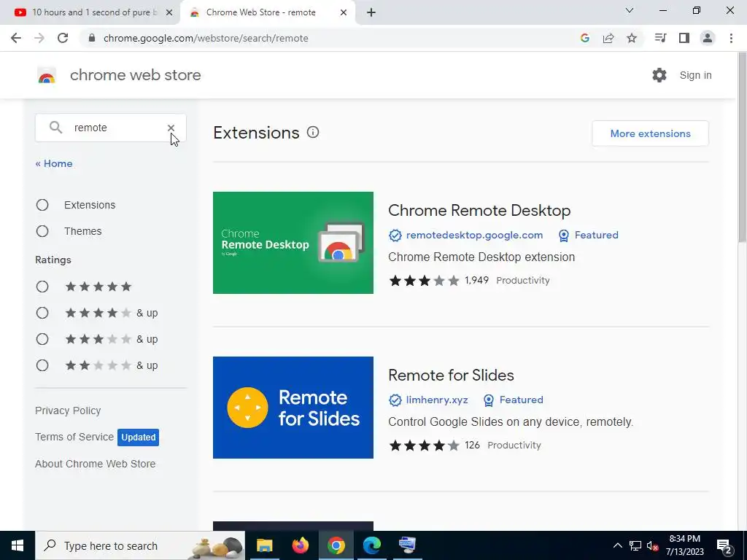Open Chrome Web Store settings gear
The width and height of the screenshot is (747, 560).
pos(659,75)
